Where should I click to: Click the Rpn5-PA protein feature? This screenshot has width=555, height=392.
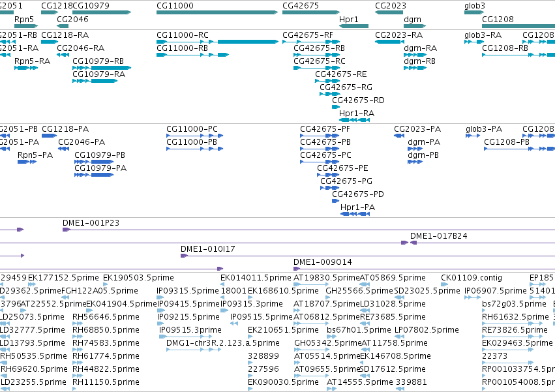pyautogui.click(x=27, y=162)
